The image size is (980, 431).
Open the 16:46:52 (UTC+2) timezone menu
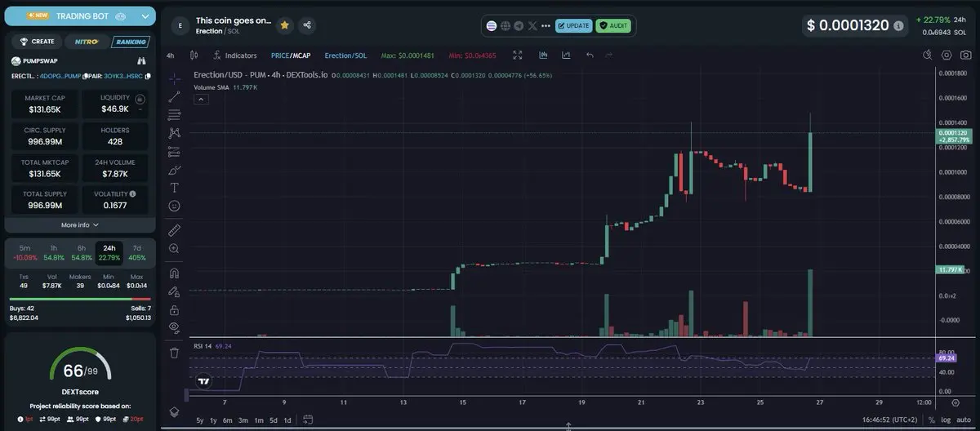pos(890,420)
